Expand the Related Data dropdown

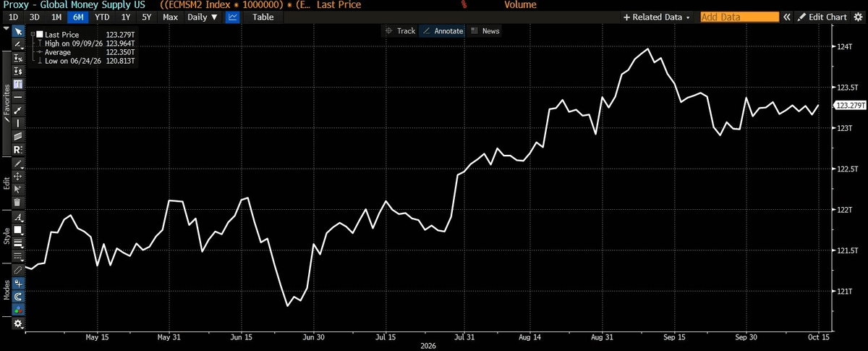click(657, 17)
